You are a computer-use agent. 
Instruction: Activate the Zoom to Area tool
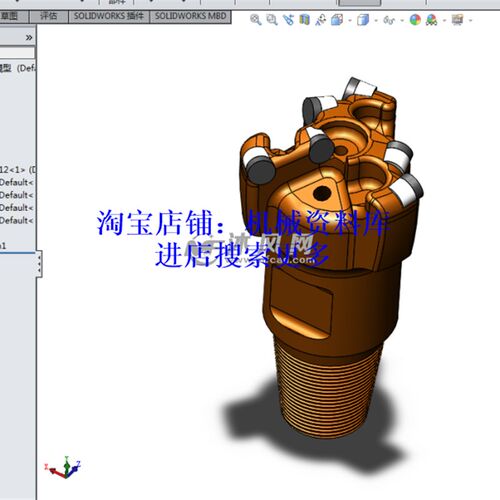tap(272, 20)
